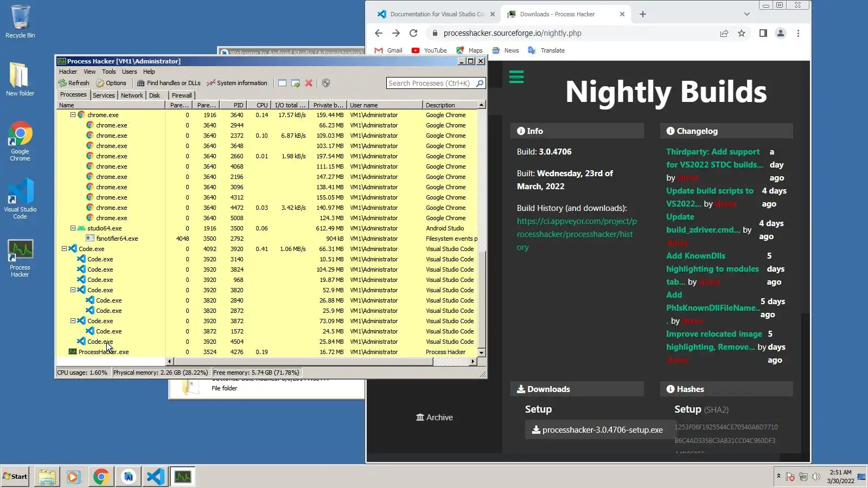Open Find handles or DLLs
The height and width of the screenshot is (488, 868).
click(x=169, y=83)
